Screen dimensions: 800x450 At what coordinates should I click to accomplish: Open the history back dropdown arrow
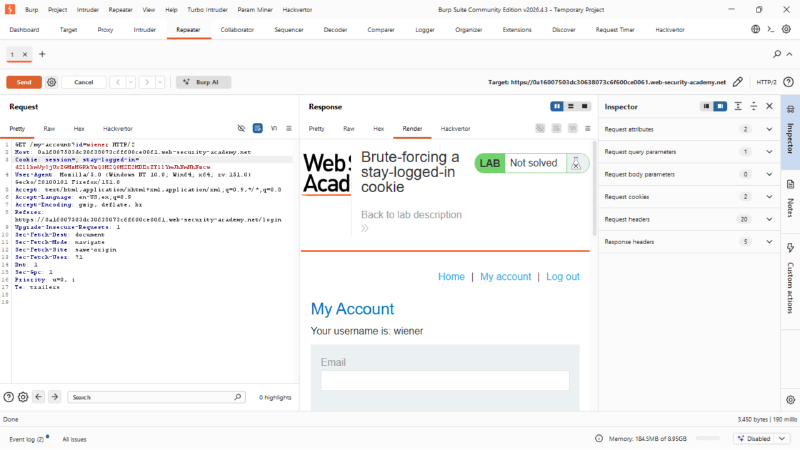131,82
